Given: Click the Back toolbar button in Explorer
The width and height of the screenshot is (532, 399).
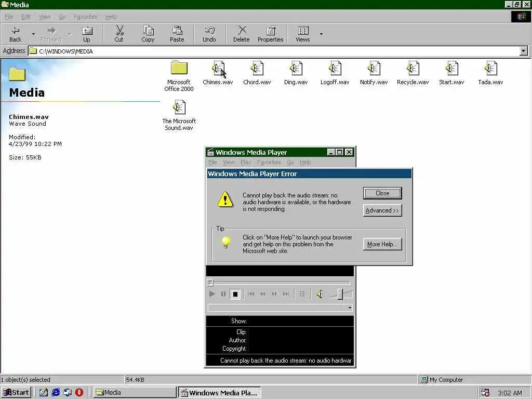Looking at the screenshot, I should (x=15, y=34).
